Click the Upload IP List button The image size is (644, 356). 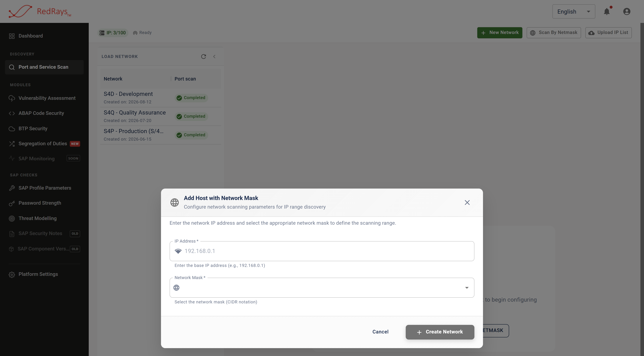click(608, 33)
